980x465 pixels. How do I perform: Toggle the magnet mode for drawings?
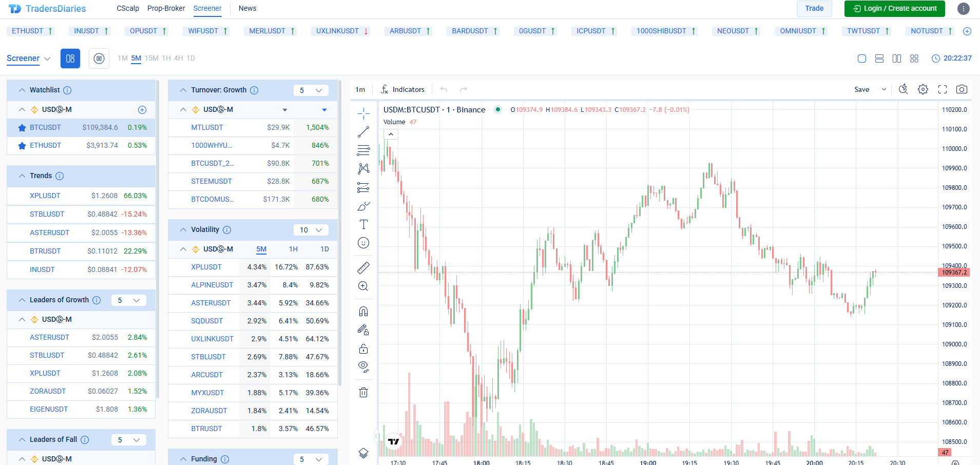[x=363, y=312]
